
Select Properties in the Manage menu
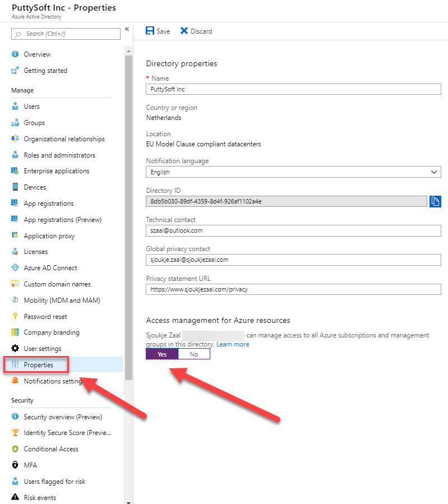tap(39, 365)
